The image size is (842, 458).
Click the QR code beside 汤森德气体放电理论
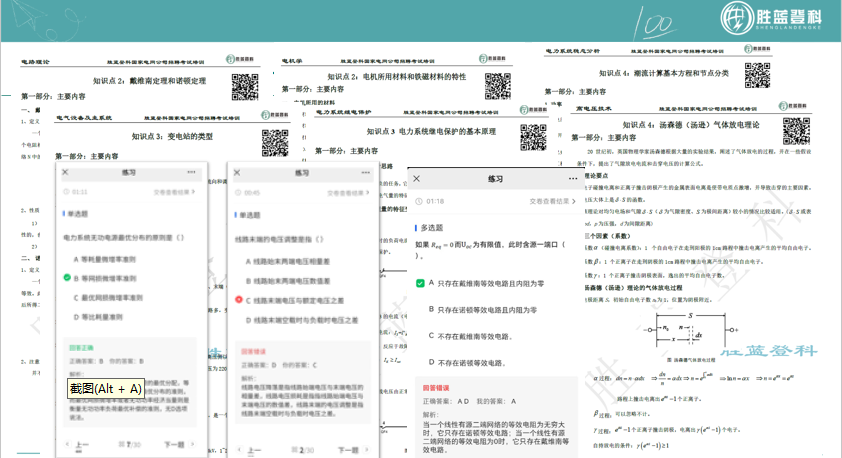796,131
